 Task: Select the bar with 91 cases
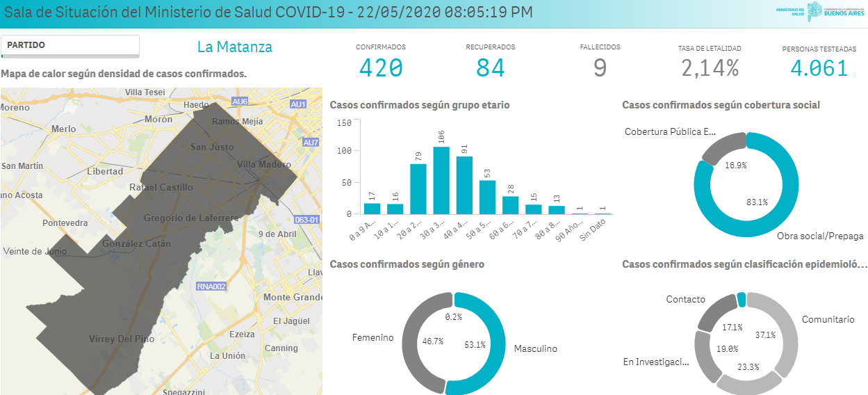(464, 185)
